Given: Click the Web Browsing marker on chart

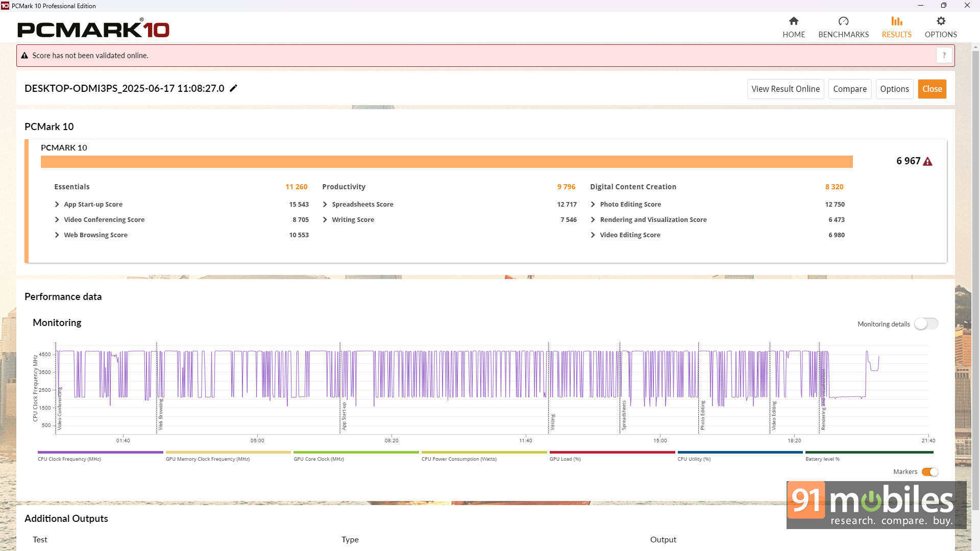Looking at the screenshot, I should (160, 414).
